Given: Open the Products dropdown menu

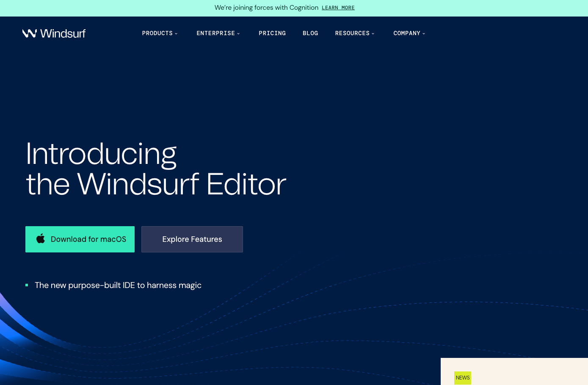Looking at the screenshot, I should pyautogui.click(x=160, y=33).
